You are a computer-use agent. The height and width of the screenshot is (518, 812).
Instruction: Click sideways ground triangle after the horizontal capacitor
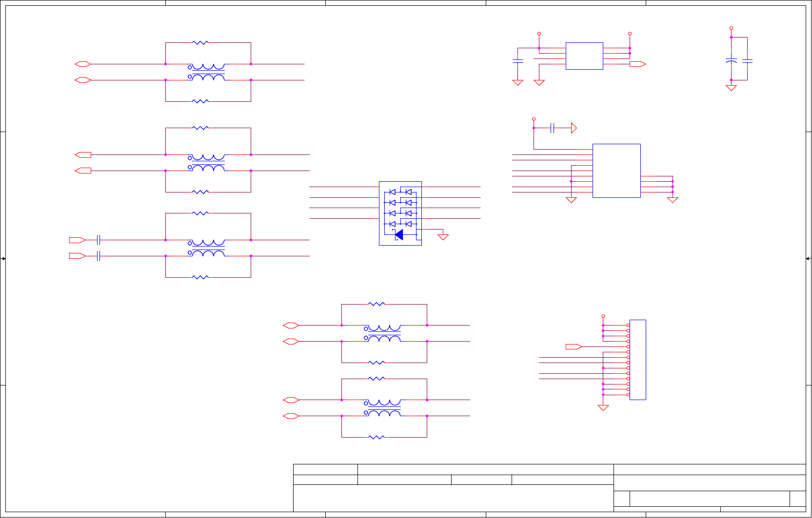click(x=574, y=128)
